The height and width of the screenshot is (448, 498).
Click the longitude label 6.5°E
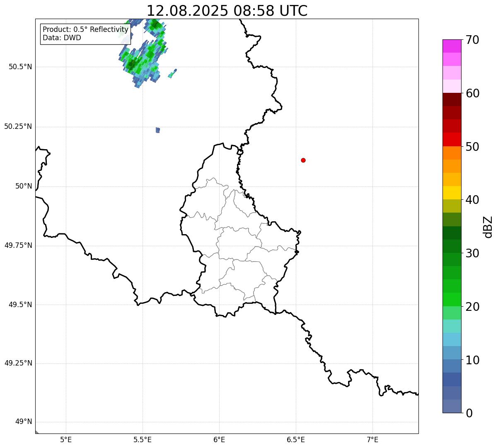pos(296,439)
